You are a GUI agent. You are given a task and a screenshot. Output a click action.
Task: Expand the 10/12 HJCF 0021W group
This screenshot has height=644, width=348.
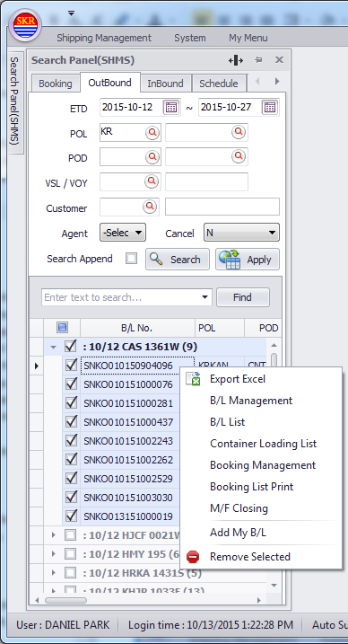tap(53, 534)
